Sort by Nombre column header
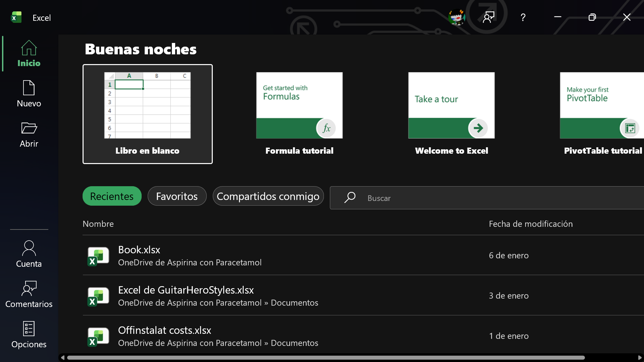This screenshot has height=362, width=644. pos(98,224)
